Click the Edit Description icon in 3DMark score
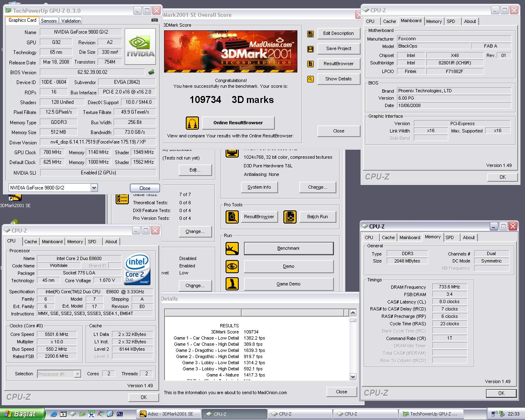 310,34
